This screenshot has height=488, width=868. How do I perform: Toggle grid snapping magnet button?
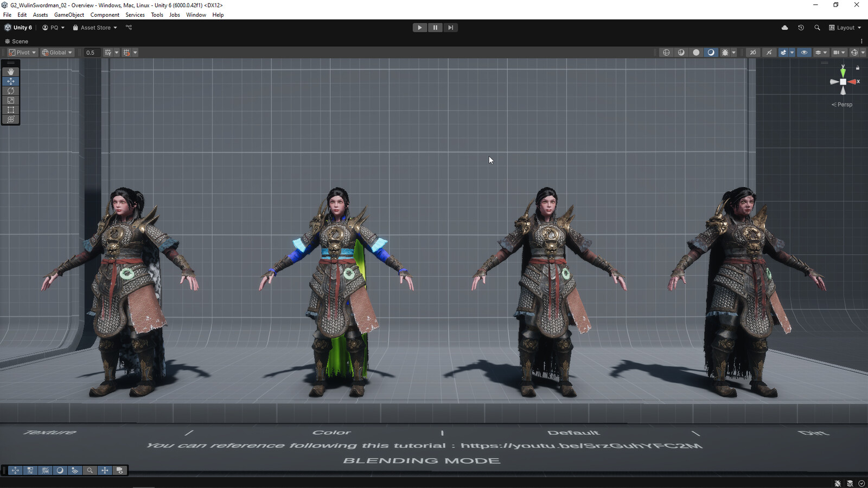(126, 53)
